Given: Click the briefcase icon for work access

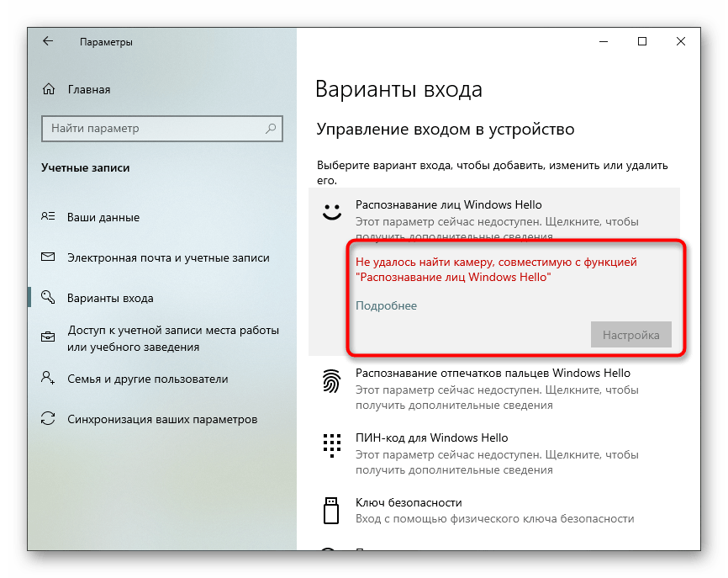Looking at the screenshot, I should click(48, 337).
